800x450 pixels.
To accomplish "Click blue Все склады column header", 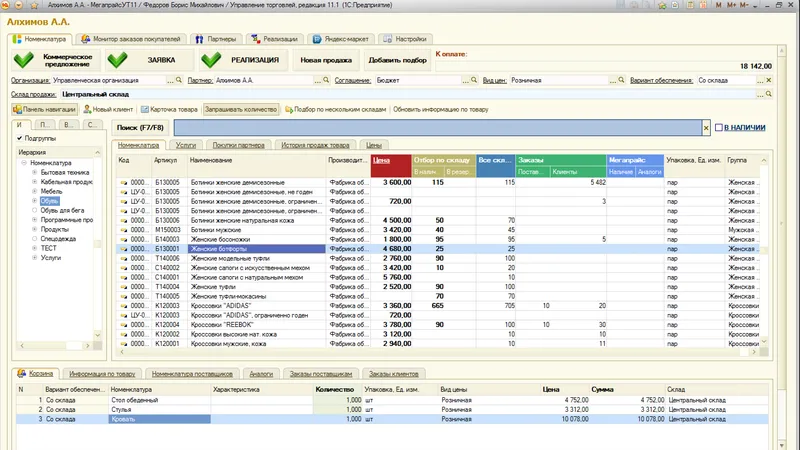I will (x=495, y=166).
